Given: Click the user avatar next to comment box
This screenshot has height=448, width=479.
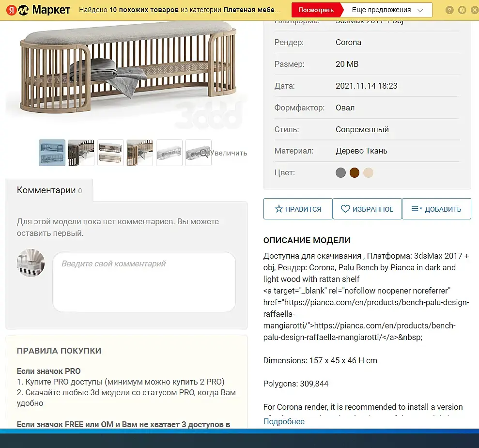Looking at the screenshot, I should coord(31,263).
